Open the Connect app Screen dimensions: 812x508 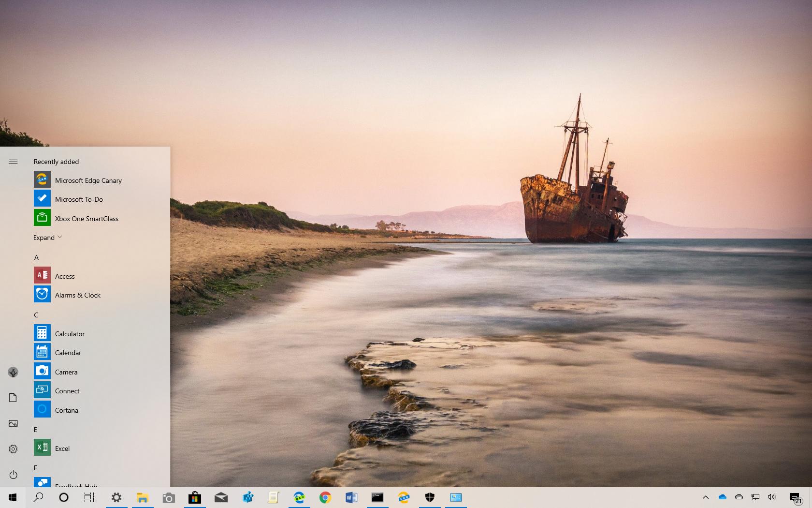(67, 391)
